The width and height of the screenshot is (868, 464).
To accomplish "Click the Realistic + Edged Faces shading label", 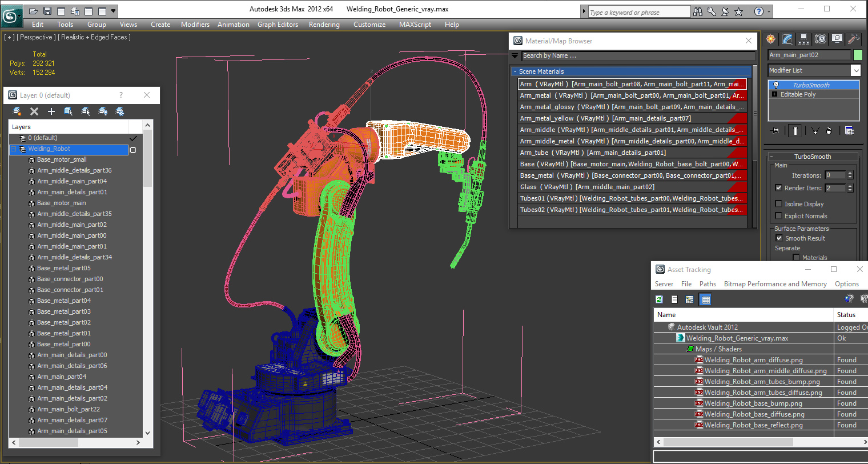I will (x=94, y=37).
